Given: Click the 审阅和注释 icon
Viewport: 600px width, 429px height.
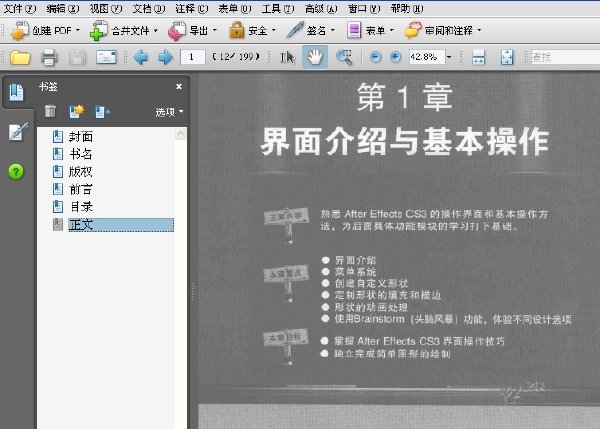Looking at the screenshot, I should pyautogui.click(x=413, y=30).
